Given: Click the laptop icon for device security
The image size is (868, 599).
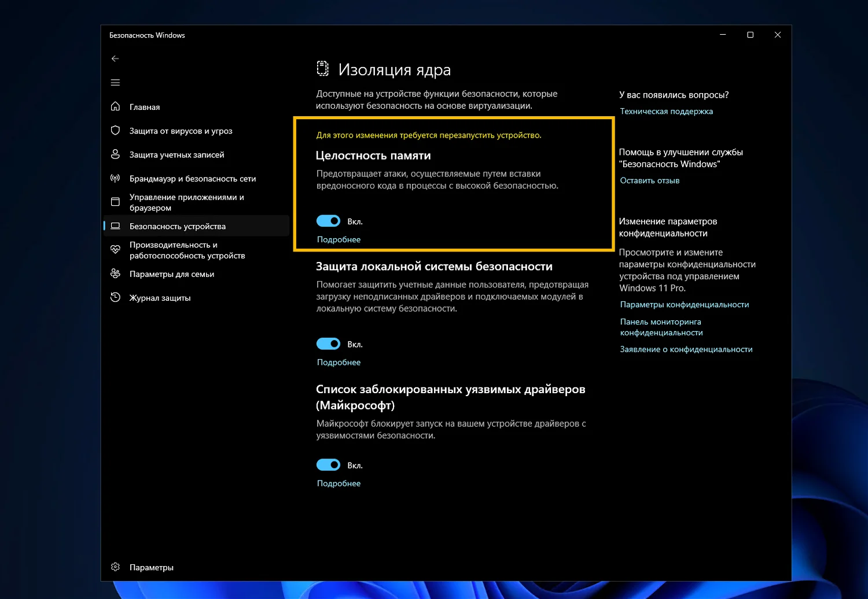Looking at the screenshot, I should [x=115, y=226].
